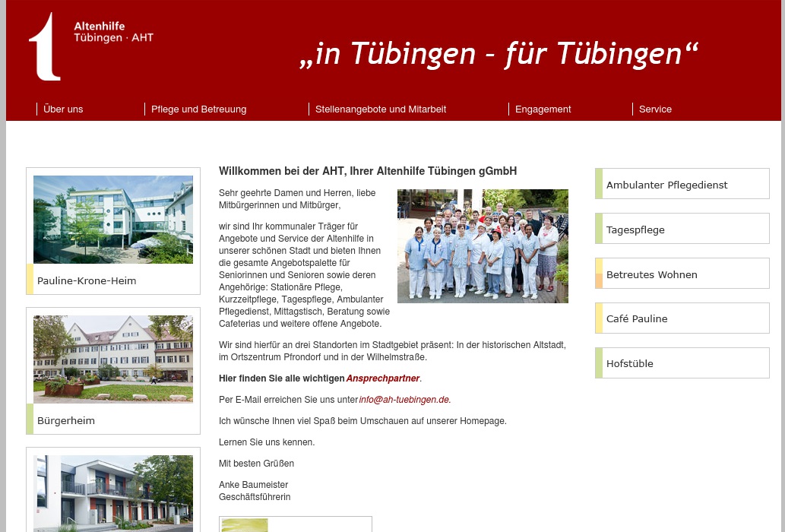The height and width of the screenshot is (532, 785).
Task: Open the Tagespflege page
Action: coord(635,229)
